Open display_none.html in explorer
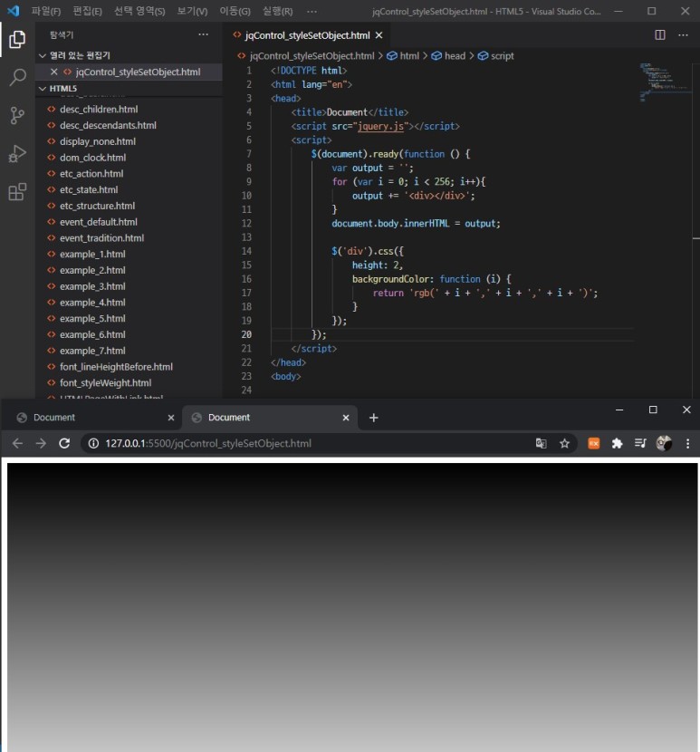 [x=97, y=142]
